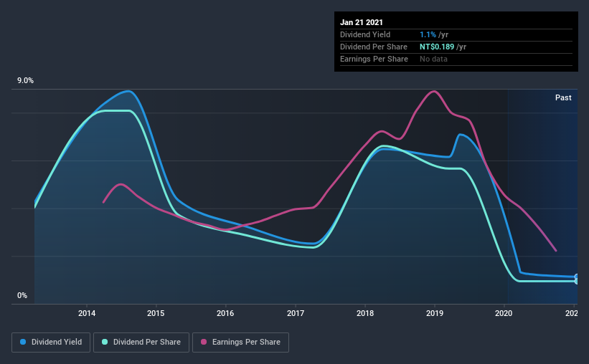
Task: Click the Earnings Per Share peak near 2019
Action: coord(434,91)
